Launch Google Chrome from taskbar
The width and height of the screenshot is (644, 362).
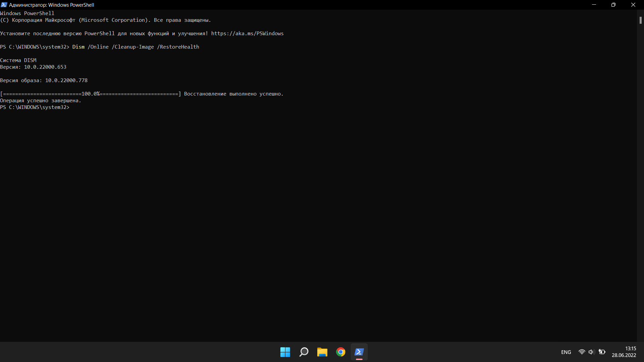tap(340, 352)
